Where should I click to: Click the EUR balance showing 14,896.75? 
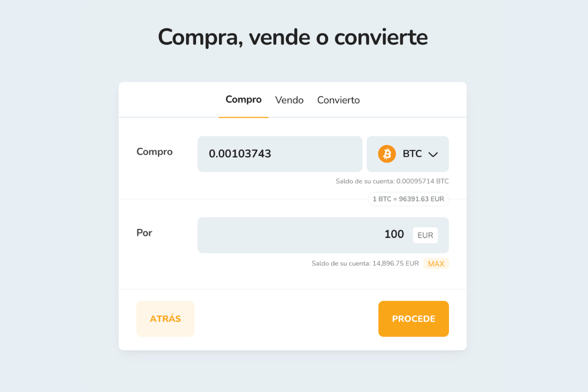tap(364, 263)
